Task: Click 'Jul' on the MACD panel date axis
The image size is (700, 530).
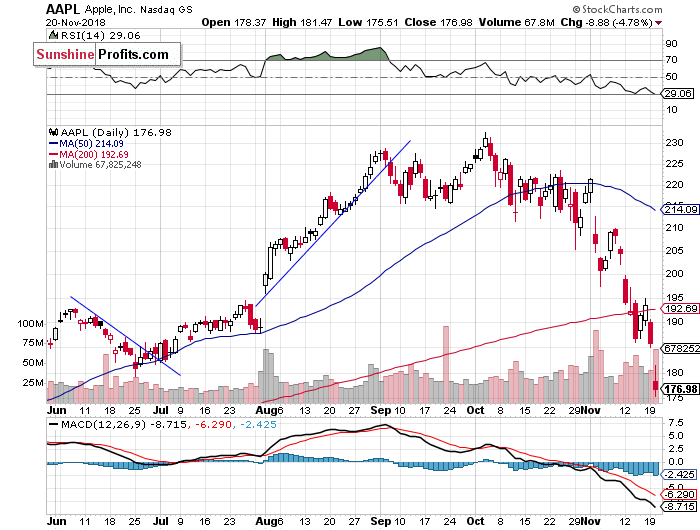Action: pyautogui.click(x=160, y=521)
